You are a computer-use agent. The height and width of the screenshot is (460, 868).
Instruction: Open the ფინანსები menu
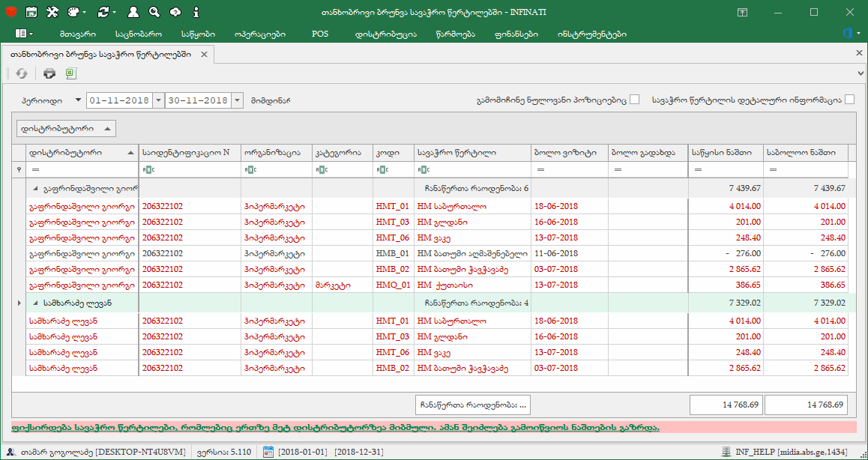[517, 34]
